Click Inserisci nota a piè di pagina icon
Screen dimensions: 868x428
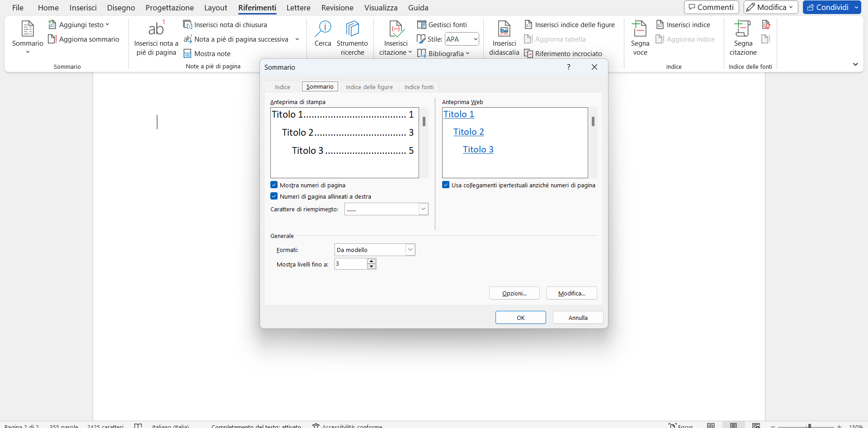click(156, 29)
